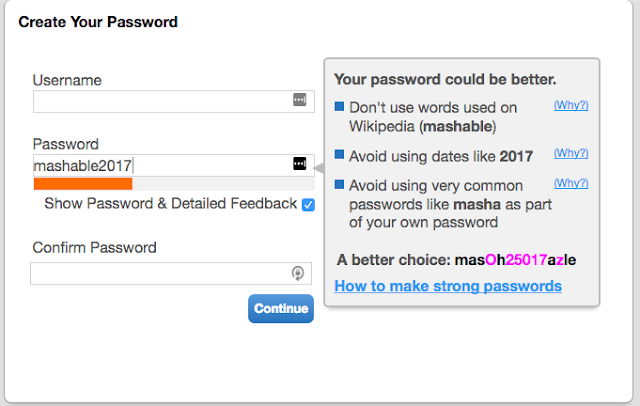The height and width of the screenshot is (406, 640).
Task: Click into the Password field containing mashable2017
Action: click(x=173, y=165)
